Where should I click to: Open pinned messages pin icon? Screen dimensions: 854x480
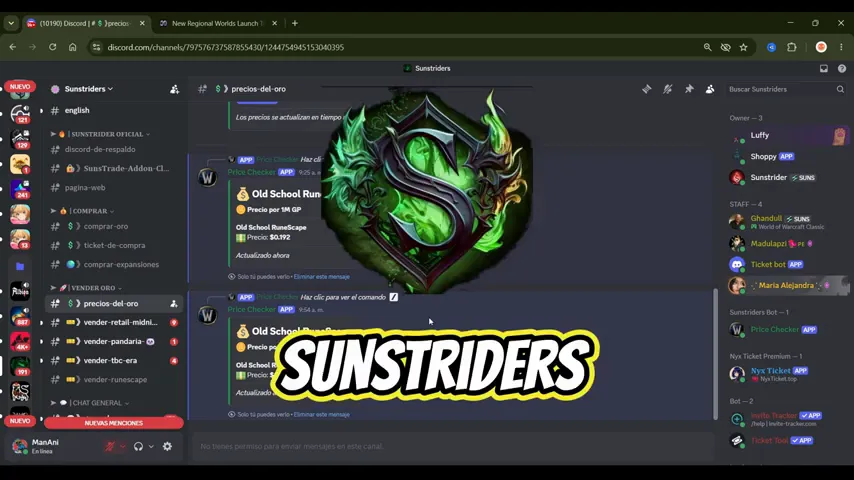click(689, 89)
